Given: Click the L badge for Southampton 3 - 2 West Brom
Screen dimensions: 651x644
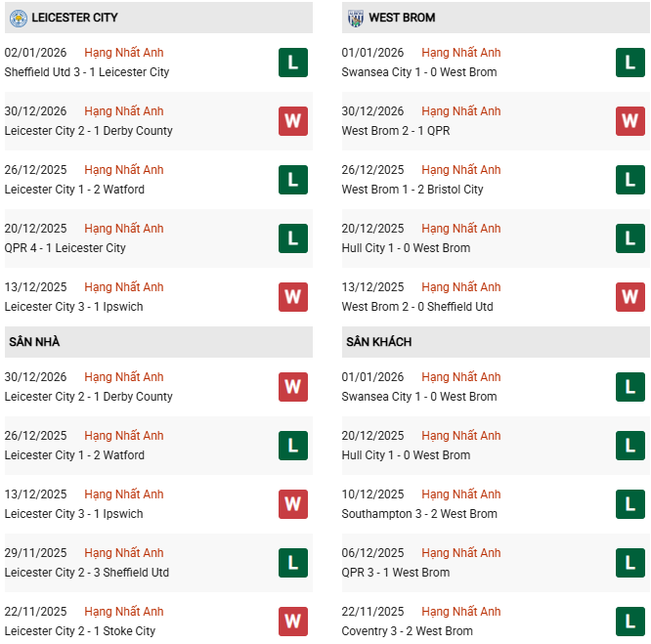Looking at the screenshot, I should [629, 504].
